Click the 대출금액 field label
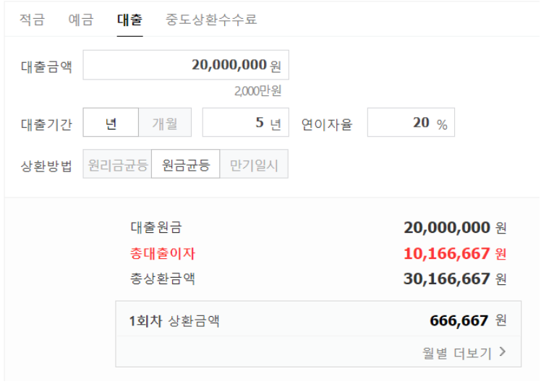Viewport: 554px width, 392px height. point(46,67)
